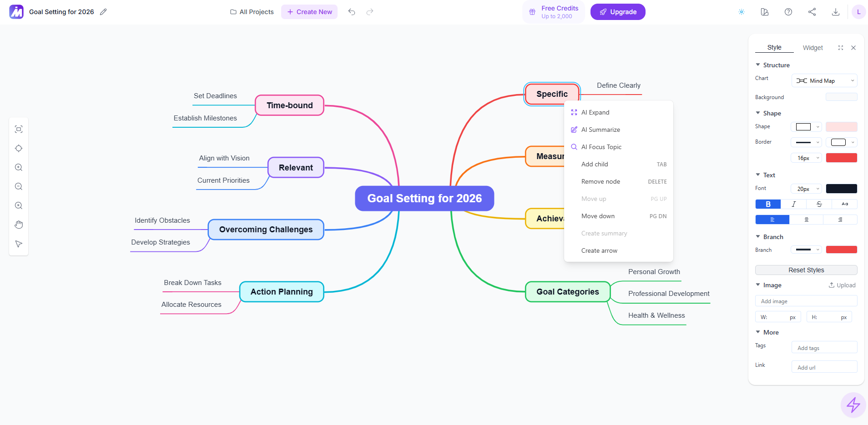
Task: Activate the selection arrow tool
Action: [x=19, y=244]
